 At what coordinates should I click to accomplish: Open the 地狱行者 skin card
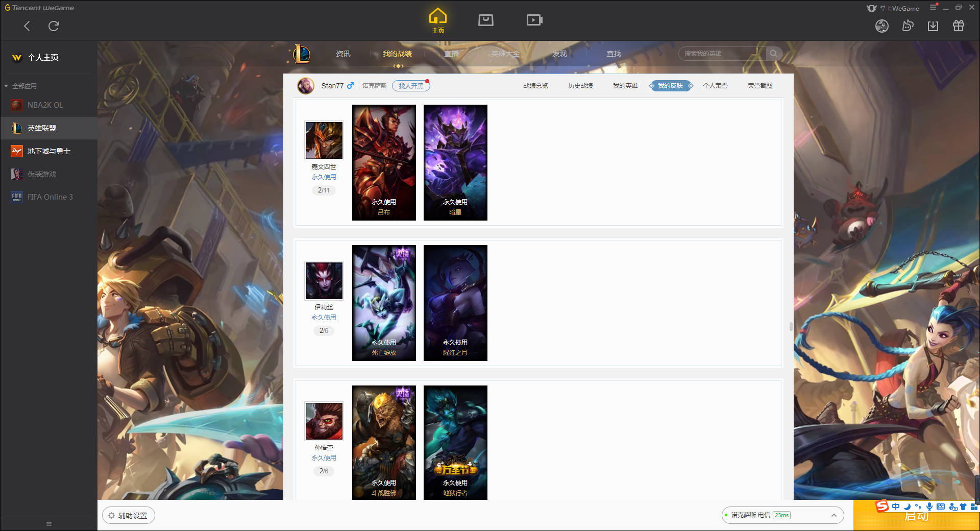pos(455,443)
